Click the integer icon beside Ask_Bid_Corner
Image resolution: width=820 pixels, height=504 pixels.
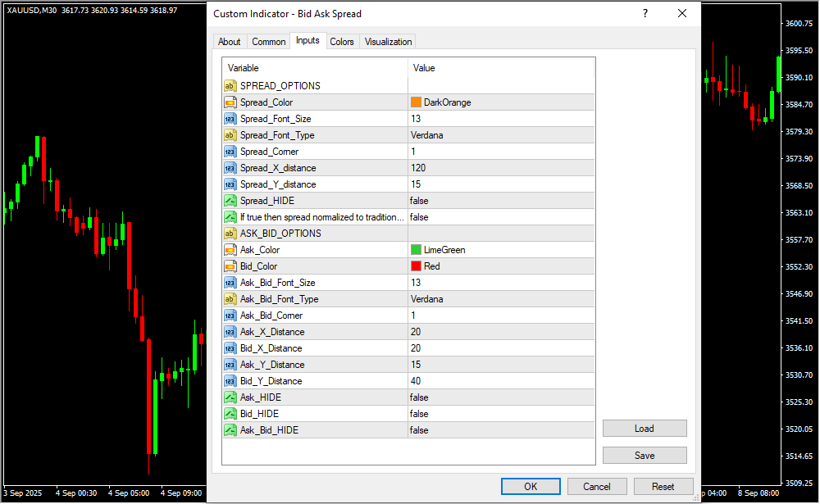tap(230, 316)
